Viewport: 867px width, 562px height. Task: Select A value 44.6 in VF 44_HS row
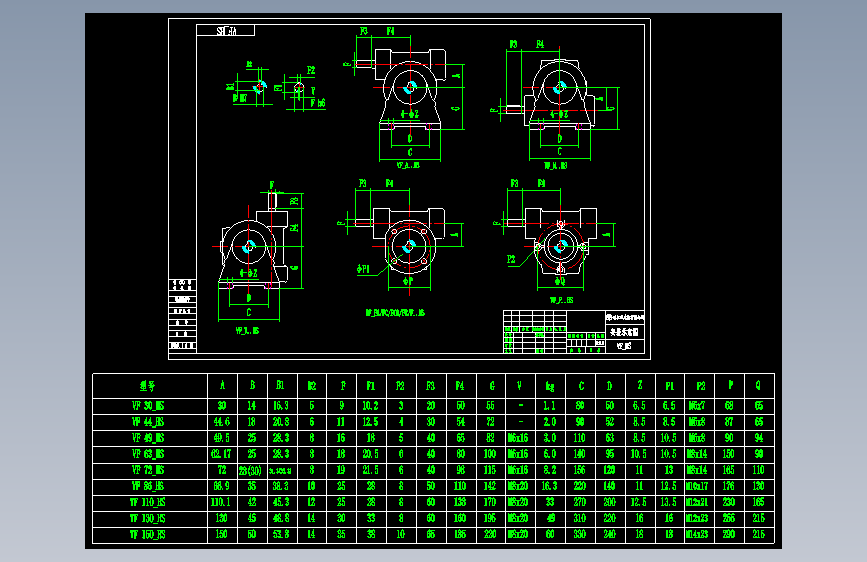point(222,422)
